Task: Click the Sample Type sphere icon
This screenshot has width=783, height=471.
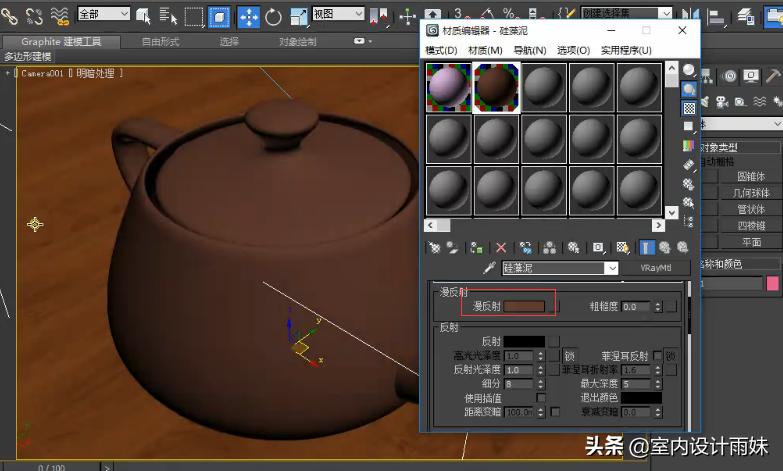Action: 689,70
